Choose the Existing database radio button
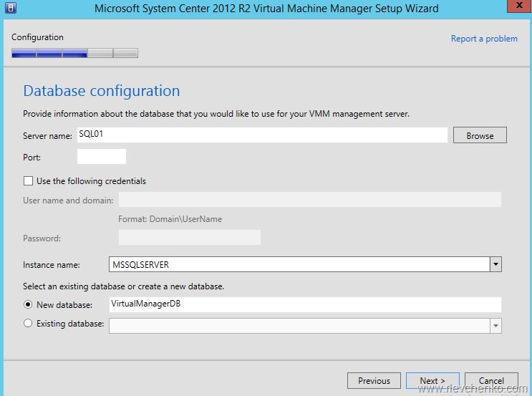The width and height of the screenshot is (532, 396). point(29,324)
